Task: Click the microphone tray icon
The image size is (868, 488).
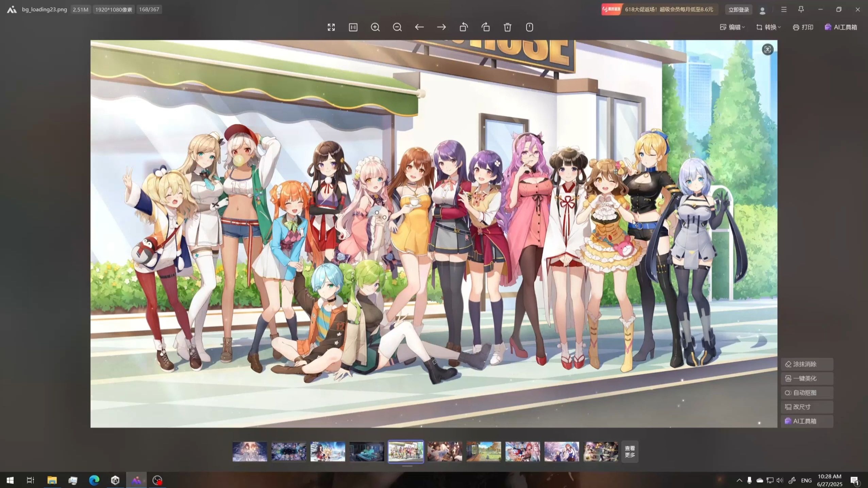Action: (749, 481)
